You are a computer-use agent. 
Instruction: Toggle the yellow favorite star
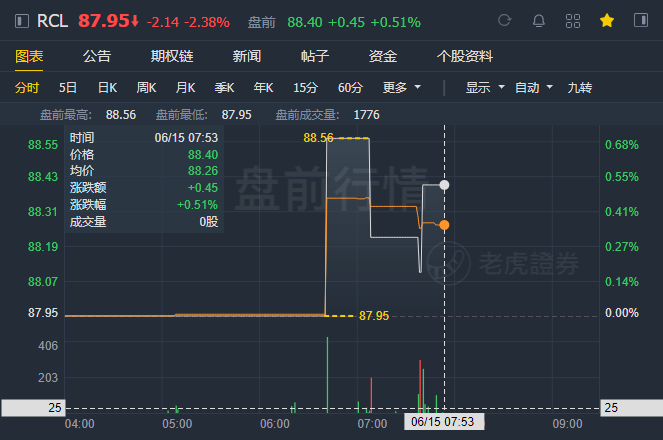point(607,20)
